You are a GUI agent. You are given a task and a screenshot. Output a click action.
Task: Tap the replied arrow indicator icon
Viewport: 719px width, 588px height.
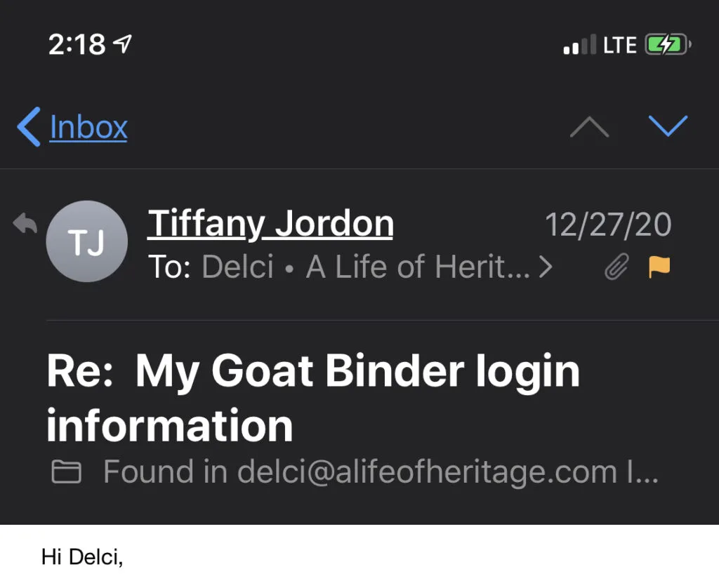tap(25, 223)
